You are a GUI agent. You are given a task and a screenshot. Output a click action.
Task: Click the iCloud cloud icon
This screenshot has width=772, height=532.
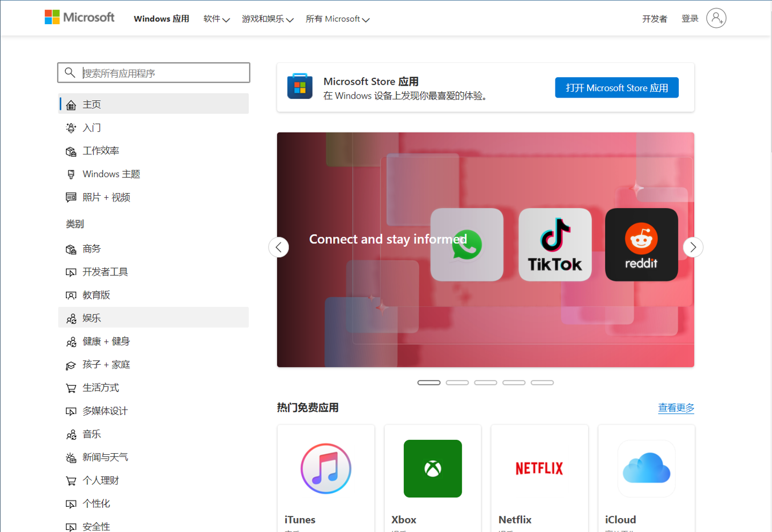point(646,468)
